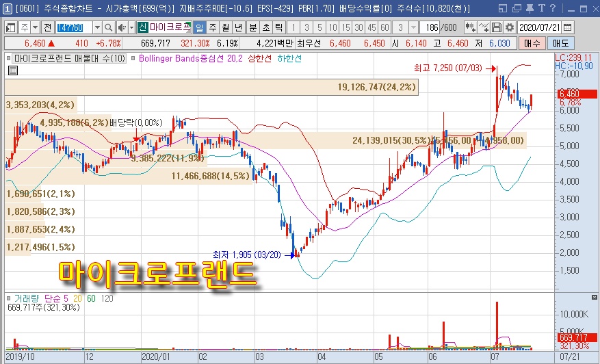Select the 15 interval button
The image size is (600, 364).
[x=346, y=27]
